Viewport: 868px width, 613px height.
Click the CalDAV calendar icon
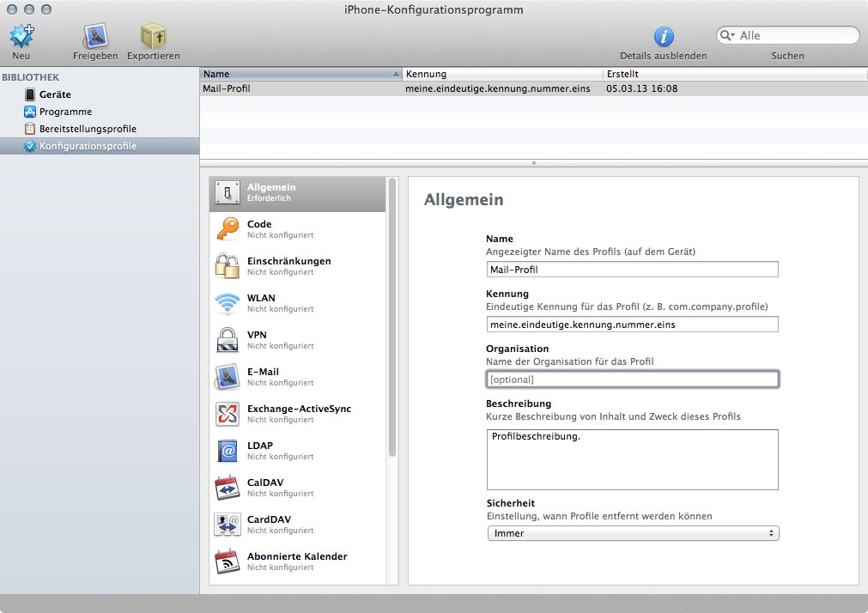228,488
